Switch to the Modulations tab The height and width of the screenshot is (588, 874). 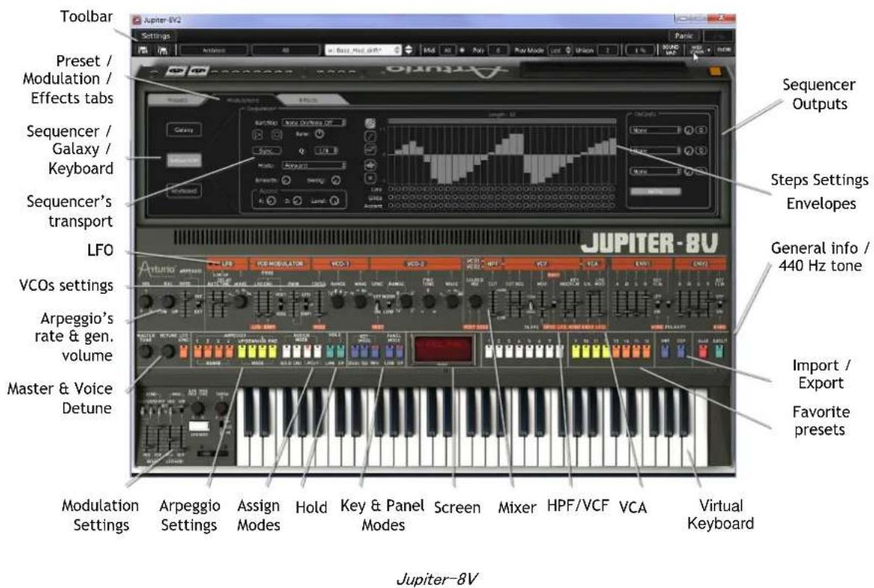point(243,100)
